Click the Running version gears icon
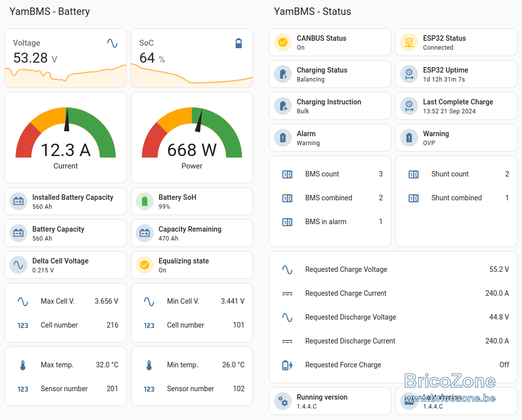The image size is (522, 420). coord(283,401)
